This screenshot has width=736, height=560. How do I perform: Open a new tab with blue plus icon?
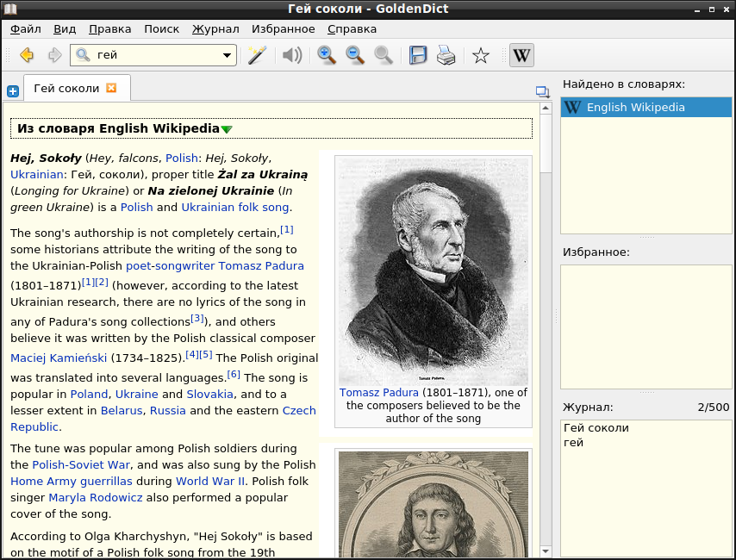click(x=13, y=91)
